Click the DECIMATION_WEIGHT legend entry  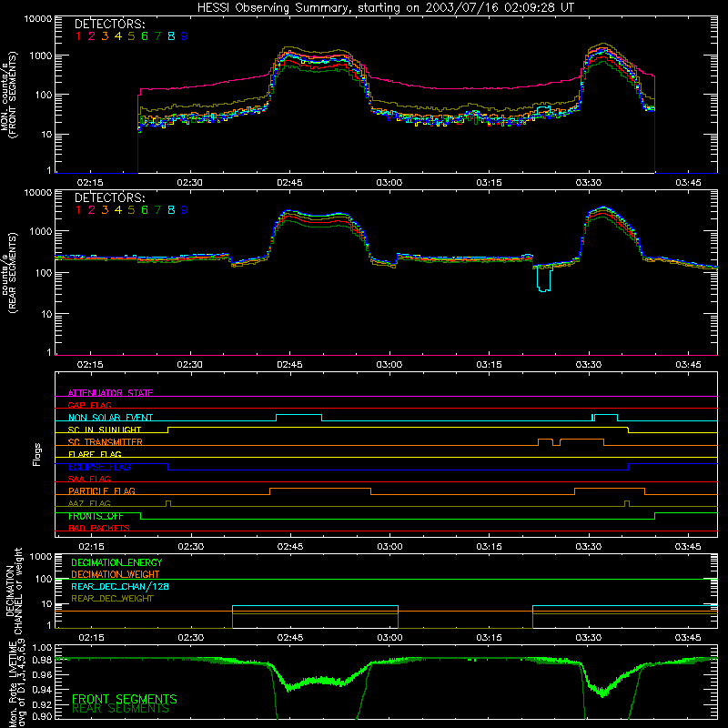tap(116, 574)
